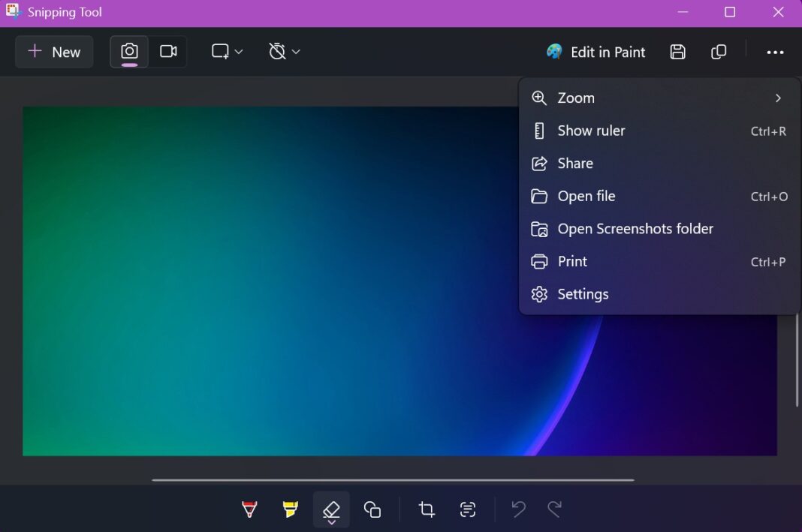Click Edit in Paint
802x532 pixels.
click(595, 52)
